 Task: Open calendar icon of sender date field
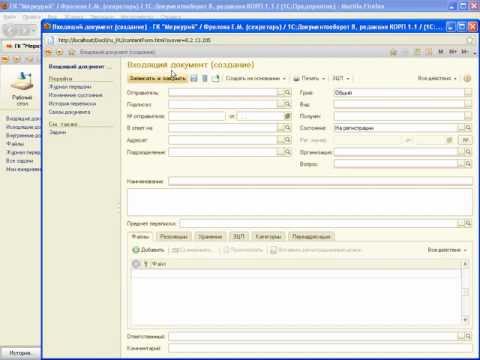coord(287,116)
